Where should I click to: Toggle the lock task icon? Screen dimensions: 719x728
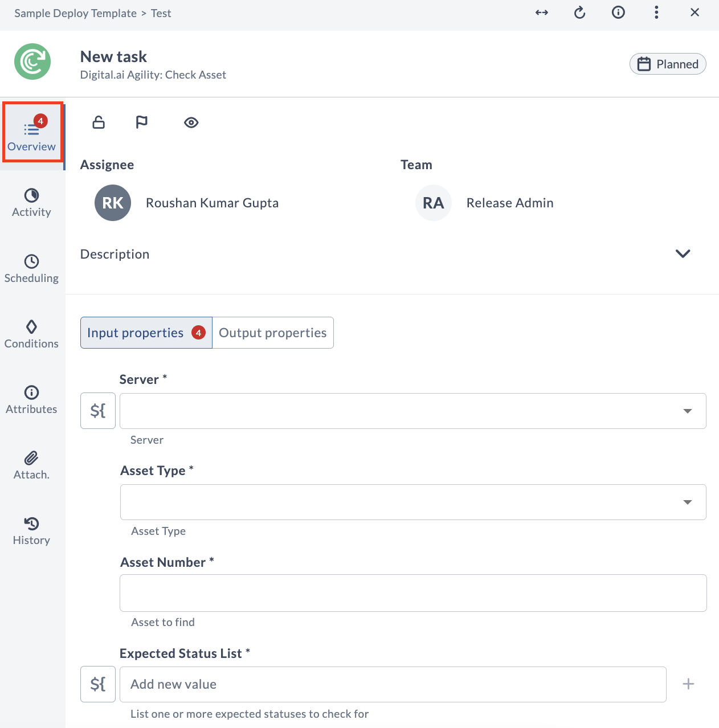pos(99,122)
